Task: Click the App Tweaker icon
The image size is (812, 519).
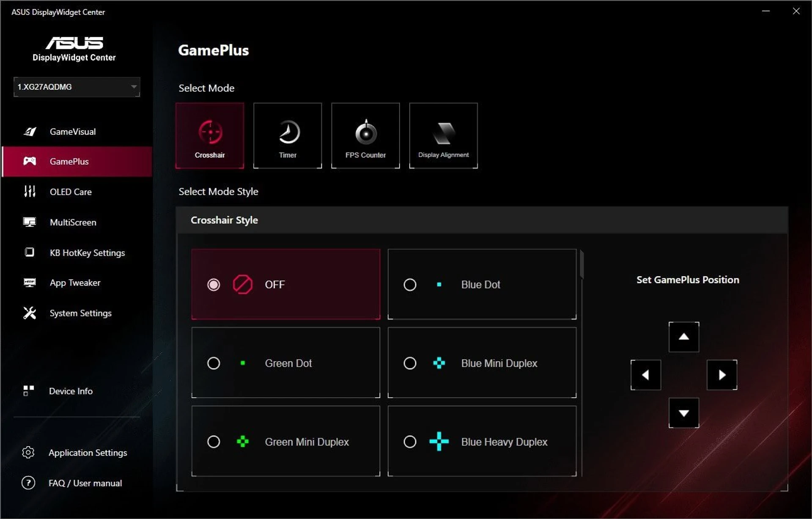Action: tap(30, 283)
